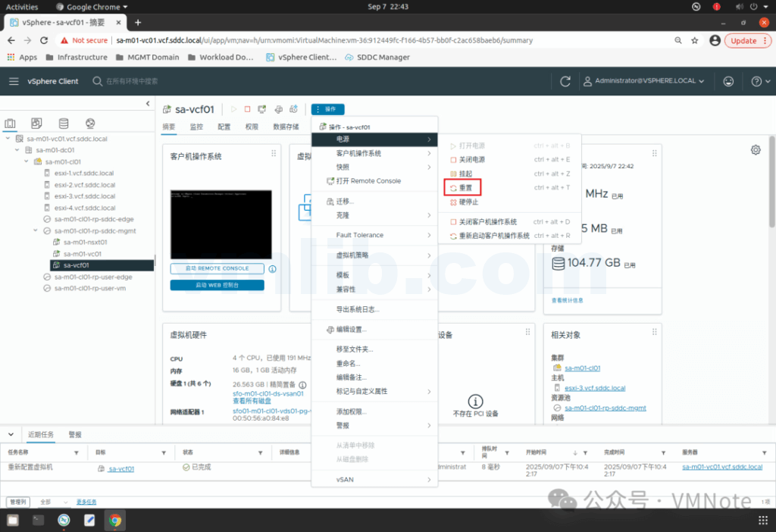The image size is (776, 532).
Task: Click info icon beside Remote Console button
Action: coord(272,268)
